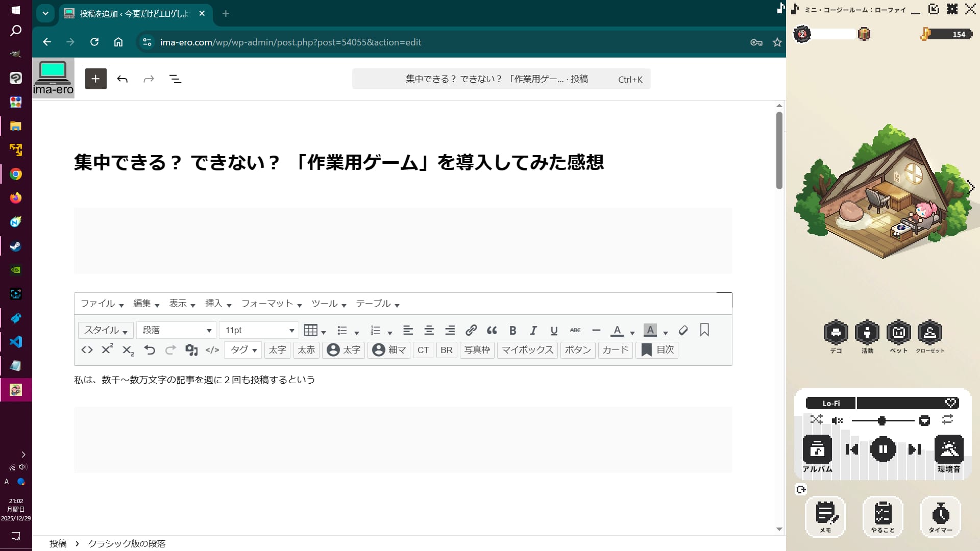
Task: Click the music volume slider
Action: [x=882, y=420]
